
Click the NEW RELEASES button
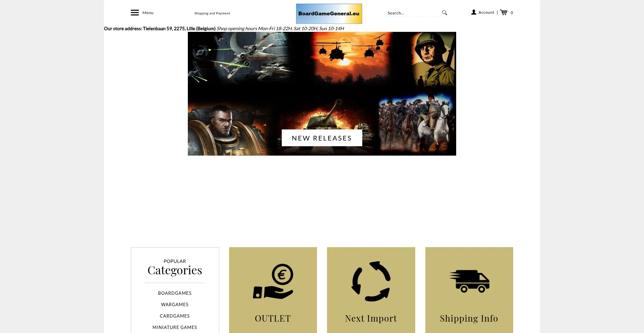(x=322, y=138)
